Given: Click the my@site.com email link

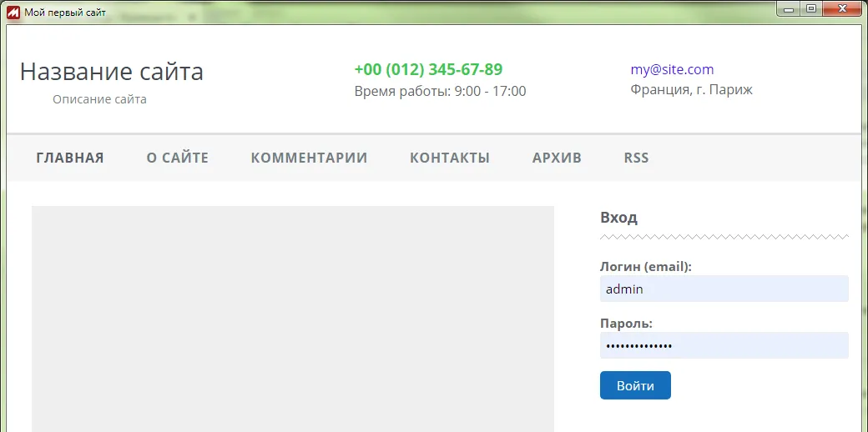Looking at the screenshot, I should (672, 69).
